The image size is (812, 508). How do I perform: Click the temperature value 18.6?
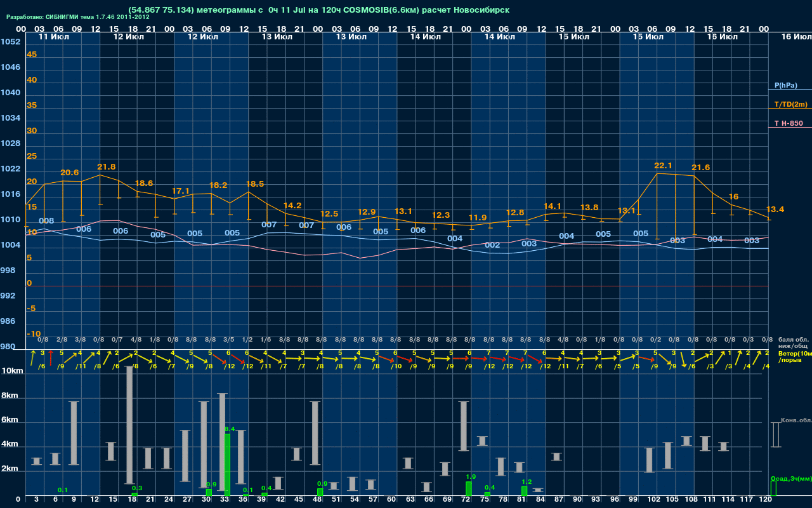pos(145,184)
